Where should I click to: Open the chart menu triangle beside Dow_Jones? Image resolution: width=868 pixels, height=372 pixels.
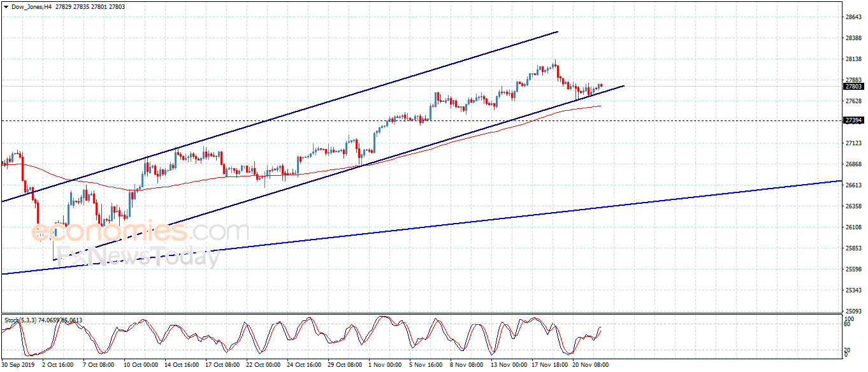pos(6,6)
